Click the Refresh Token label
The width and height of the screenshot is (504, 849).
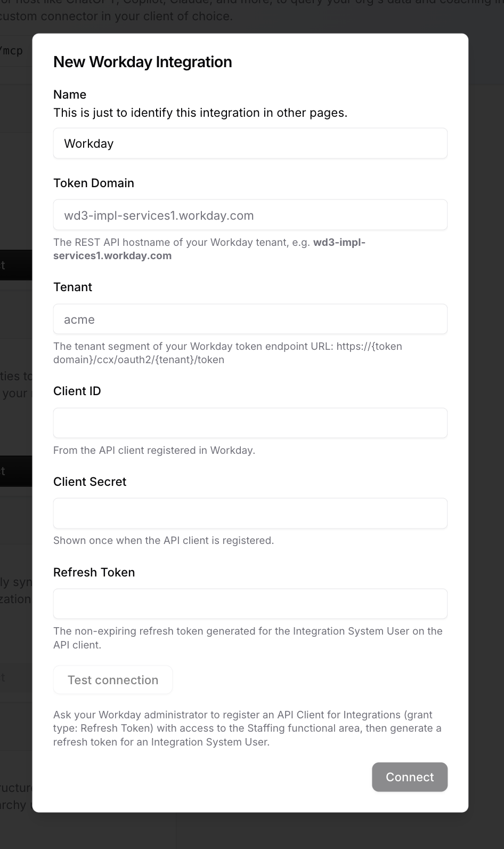94,572
